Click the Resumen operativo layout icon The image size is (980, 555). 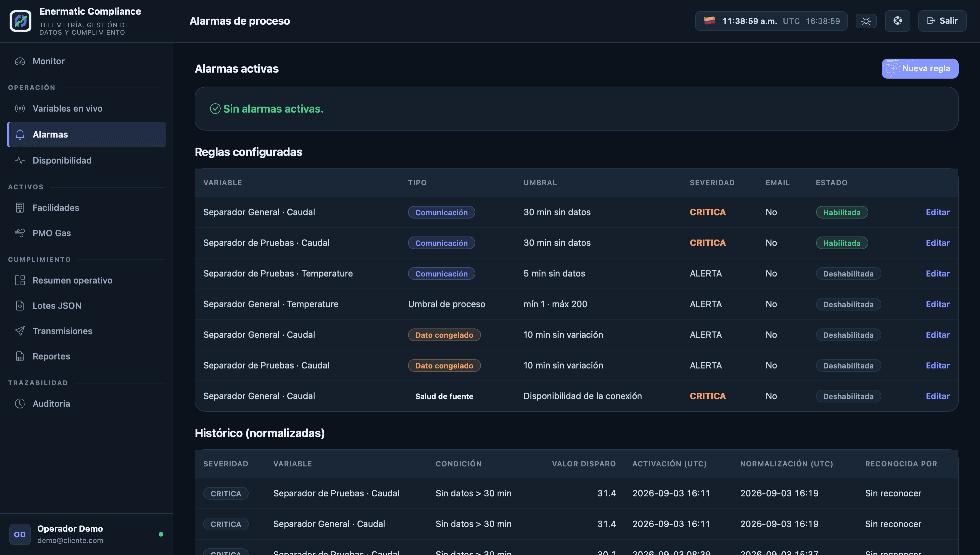click(20, 280)
